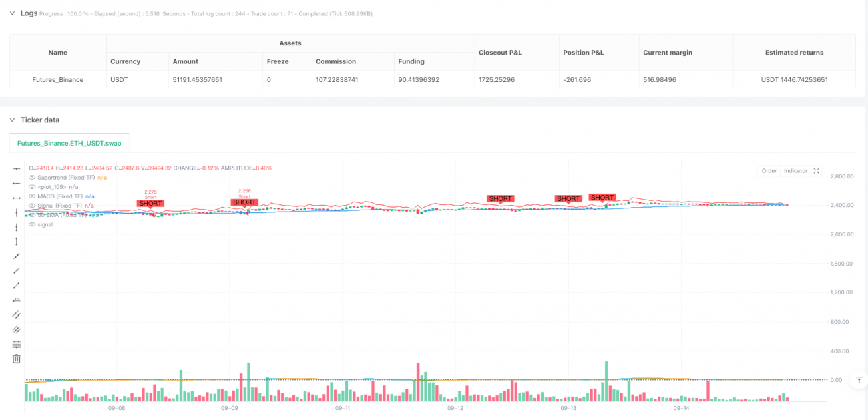Click the SHORT marker labeled 2.256
The height and width of the screenshot is (420, 868).
pos(244,202)
